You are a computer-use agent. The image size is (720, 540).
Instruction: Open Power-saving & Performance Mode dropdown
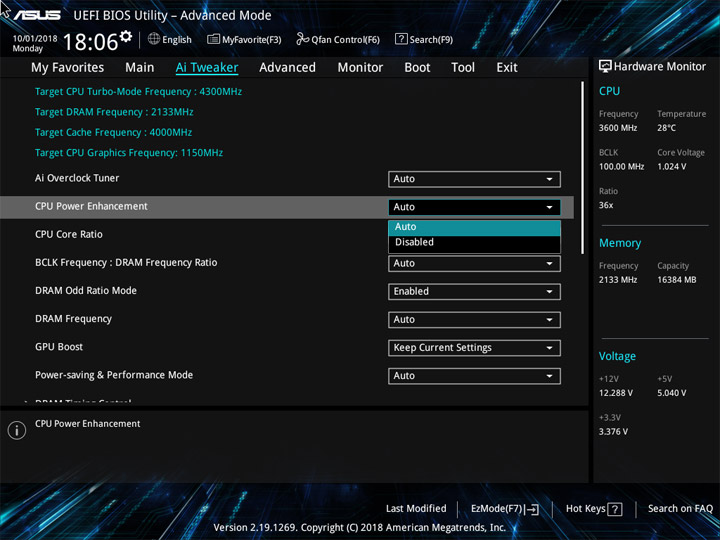tap(474, 376)
